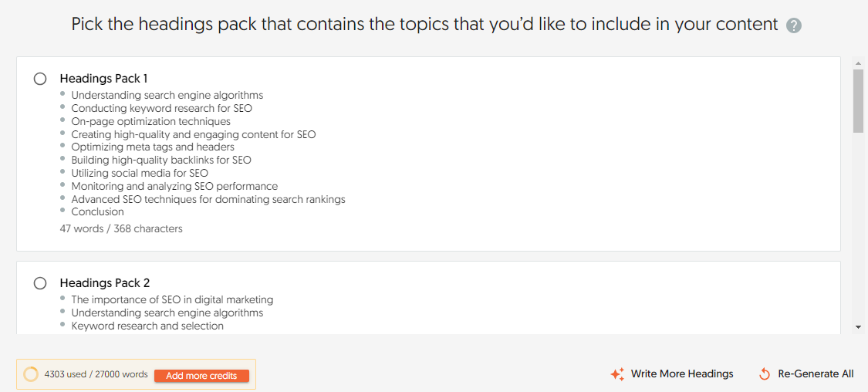Choose the Headings Pack 2 radio button
The width and height of the screenshot is (868, 392).
40,283
